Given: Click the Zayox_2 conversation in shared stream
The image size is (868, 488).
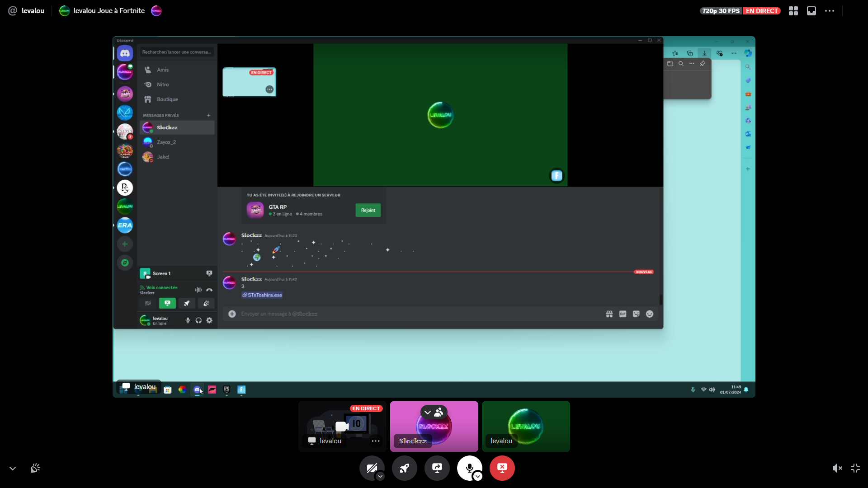Looking at the screenshot, I should [177, 142].
